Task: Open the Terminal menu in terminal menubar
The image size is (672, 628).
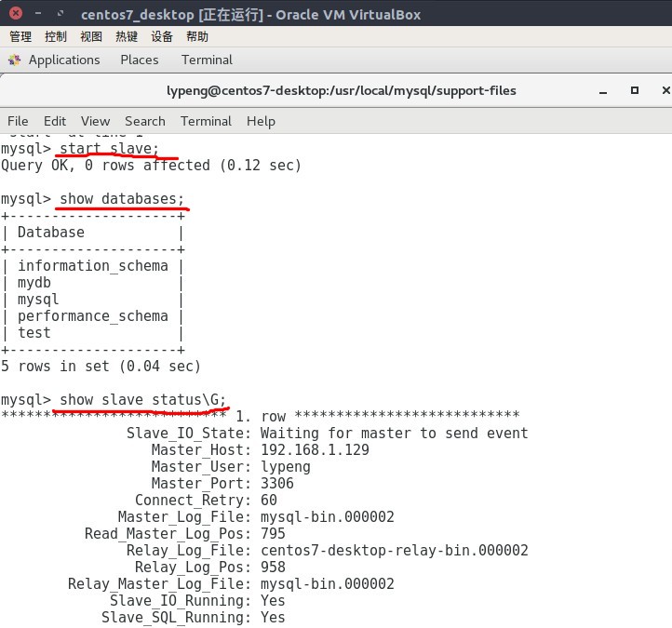Action: [x=206, y=121]
